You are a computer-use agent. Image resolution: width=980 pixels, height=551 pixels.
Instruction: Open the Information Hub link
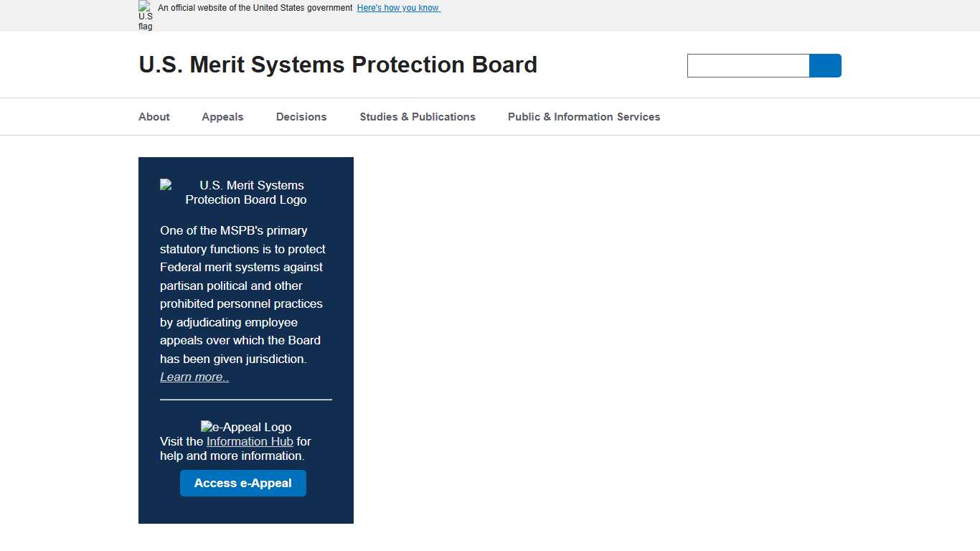[250, 441]
